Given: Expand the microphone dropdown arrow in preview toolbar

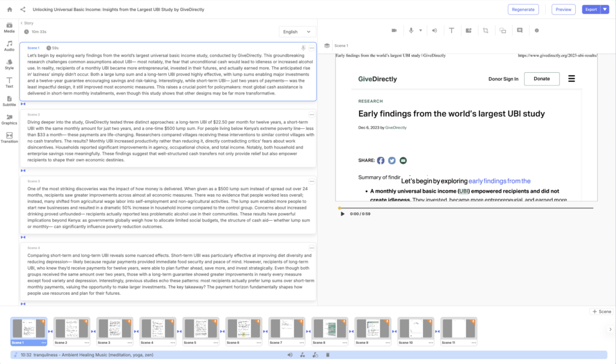Looking at the screenshot, I should [x=420, y=30].
